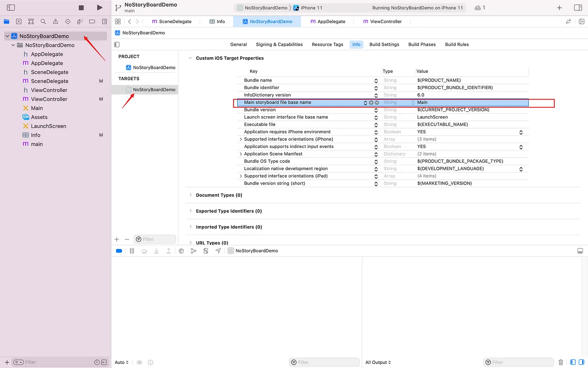Hide the navigator sidebar

(11, 8)
